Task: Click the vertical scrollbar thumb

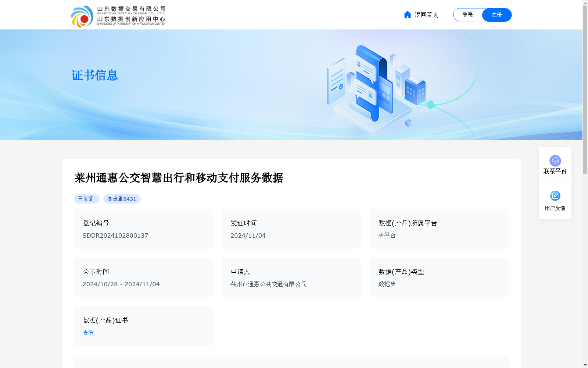Action: (x=585, y=89)
